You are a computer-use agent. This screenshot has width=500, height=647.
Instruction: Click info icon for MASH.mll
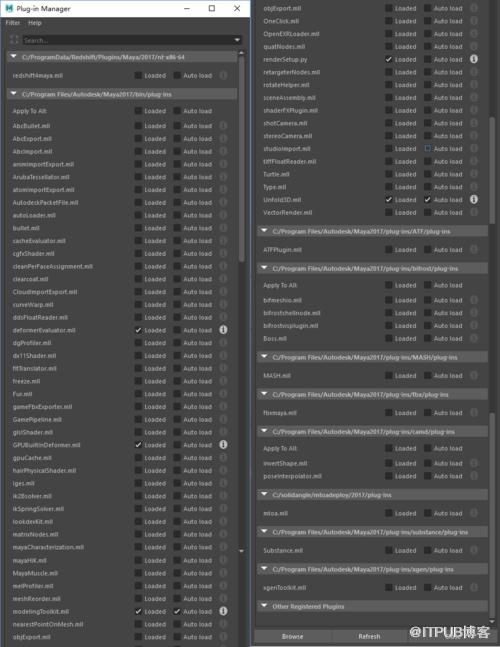(474, 375)
